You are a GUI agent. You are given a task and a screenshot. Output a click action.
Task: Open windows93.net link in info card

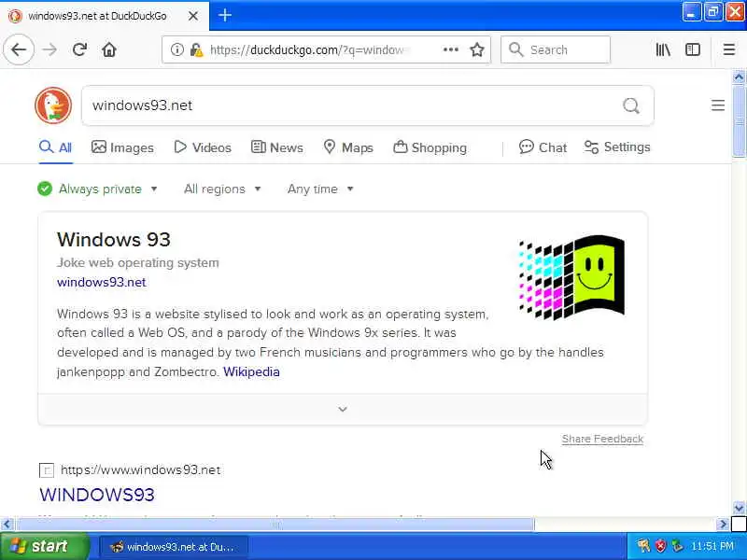coord(102,282)
